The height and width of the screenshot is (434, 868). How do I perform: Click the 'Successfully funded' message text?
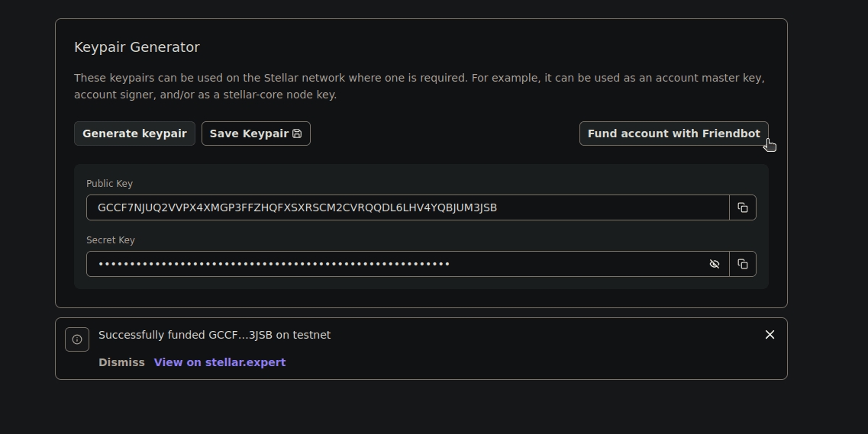pyautogui.click(x=152, y=335)
